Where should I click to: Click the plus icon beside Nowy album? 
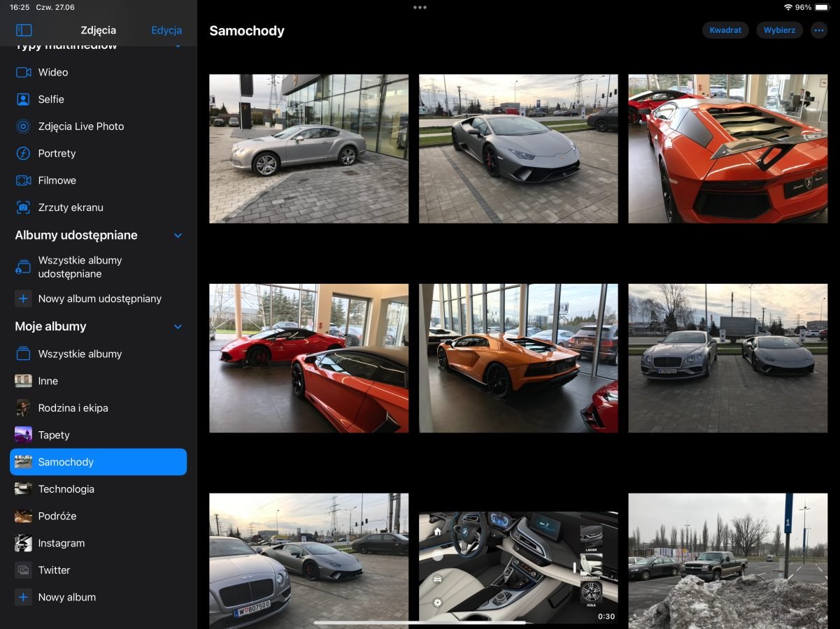pos(23,598)
